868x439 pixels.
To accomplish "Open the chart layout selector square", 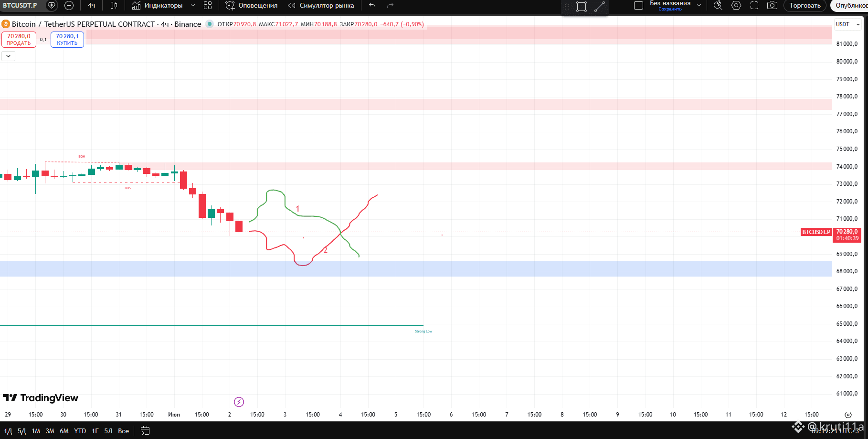I will (638, 5).
